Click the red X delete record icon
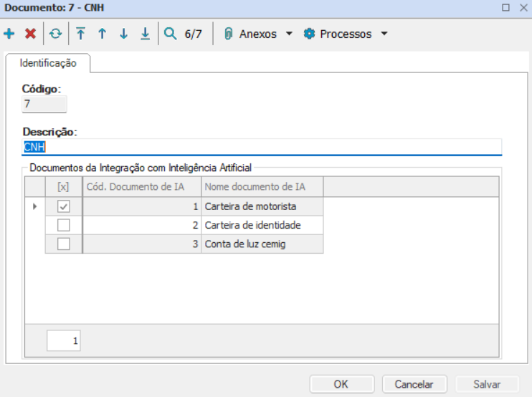The width and height of the screenshot is (532, 397). pyautogui.click(x=30, y=34)
